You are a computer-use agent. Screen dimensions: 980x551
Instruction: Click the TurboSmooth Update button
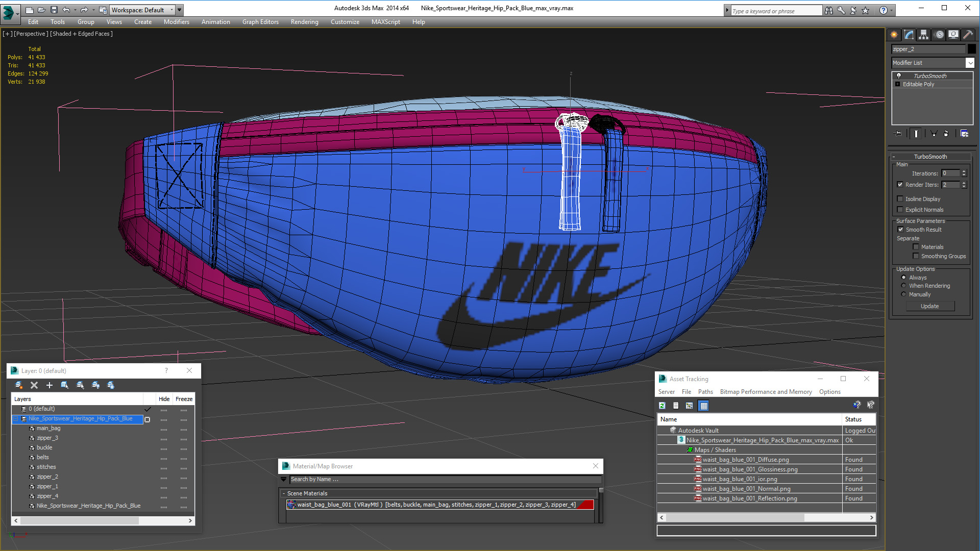click(930, 306)
